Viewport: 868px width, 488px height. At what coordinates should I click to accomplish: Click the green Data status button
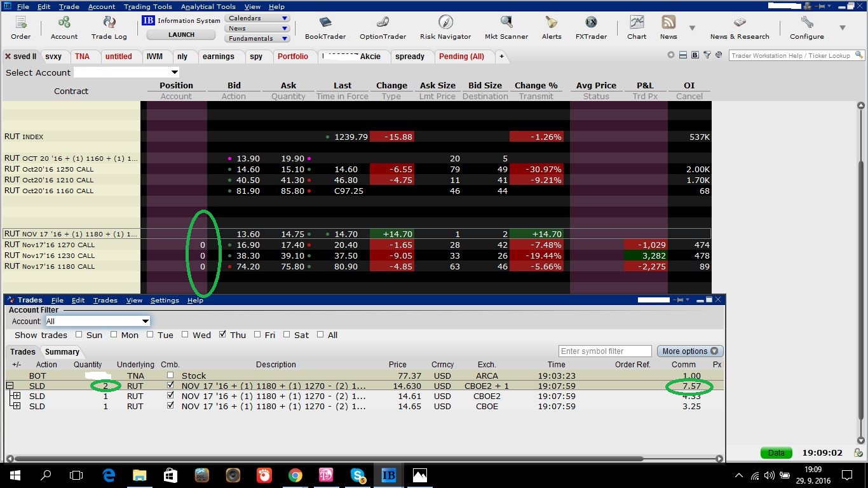(776, 453)
